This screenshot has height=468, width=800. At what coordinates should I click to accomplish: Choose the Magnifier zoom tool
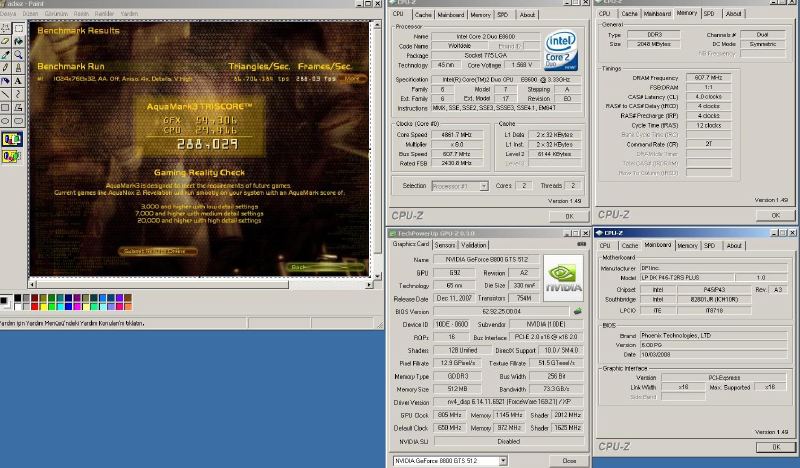(19, 54)
